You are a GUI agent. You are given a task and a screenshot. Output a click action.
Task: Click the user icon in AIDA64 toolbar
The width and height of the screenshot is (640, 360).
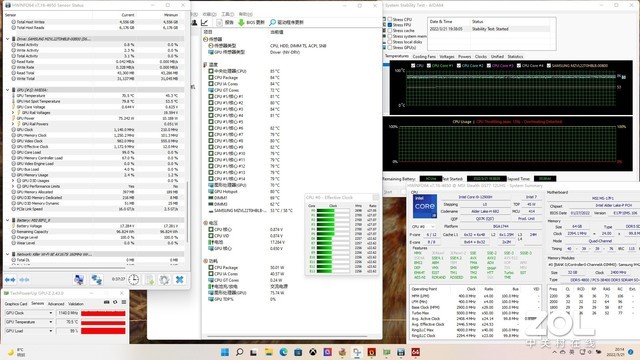click(195, 22)
